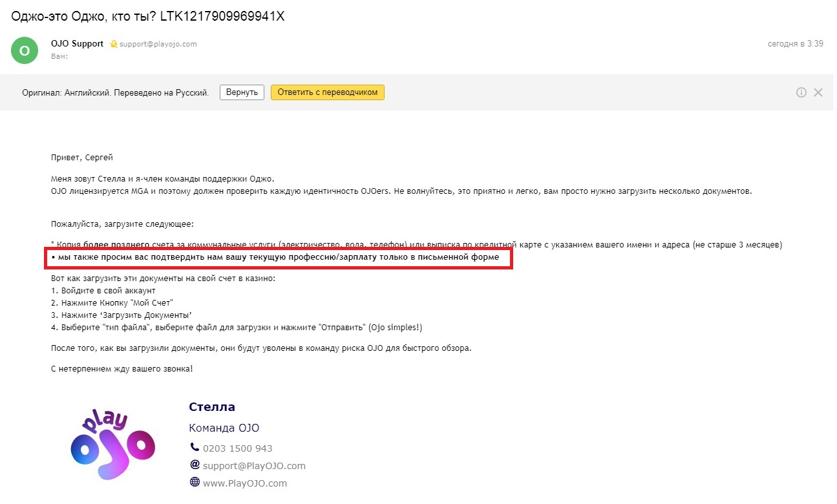Click sender address support@playojo.com in header
Viewport: 837px width, 504px height.
pos(158,44)
